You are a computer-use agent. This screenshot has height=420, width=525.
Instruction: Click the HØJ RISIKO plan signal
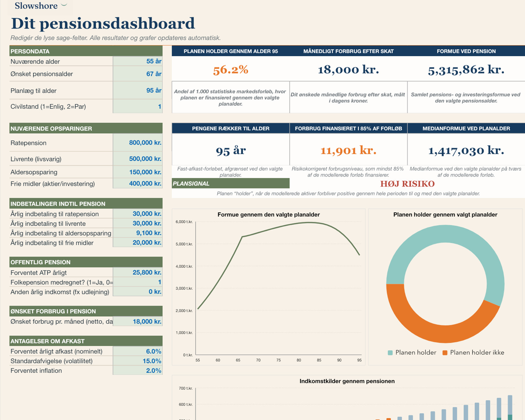tap(408, 184)
